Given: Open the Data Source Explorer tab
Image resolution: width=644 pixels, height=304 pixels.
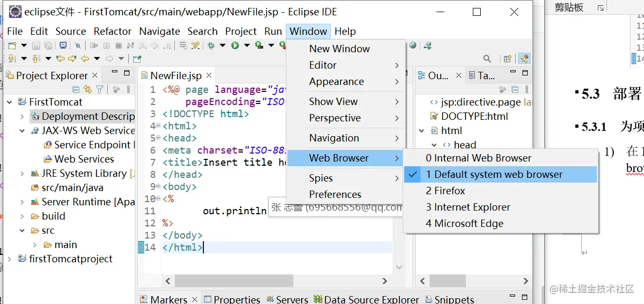Looking at the screenshot, I should pos(367,299).
